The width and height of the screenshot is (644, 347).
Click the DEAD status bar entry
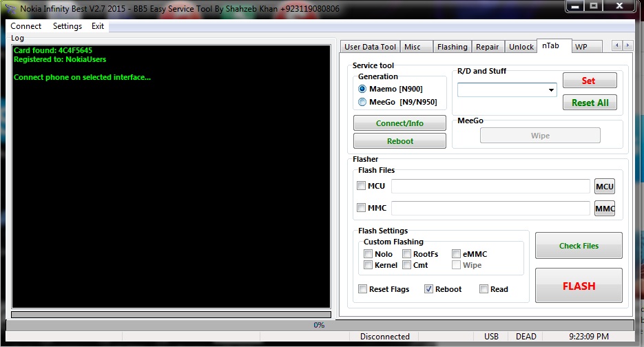(x=526, y=336)
